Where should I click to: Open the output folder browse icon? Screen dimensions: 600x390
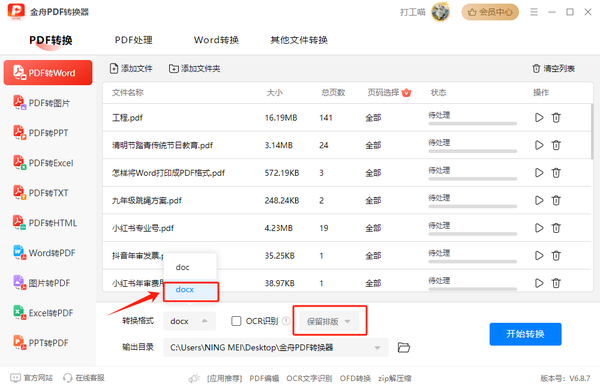(403, 348)
